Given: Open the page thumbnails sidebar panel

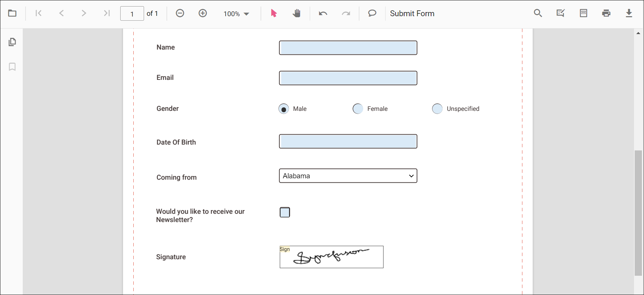Looking at the screenshot, I should click(x=12, y=42).
